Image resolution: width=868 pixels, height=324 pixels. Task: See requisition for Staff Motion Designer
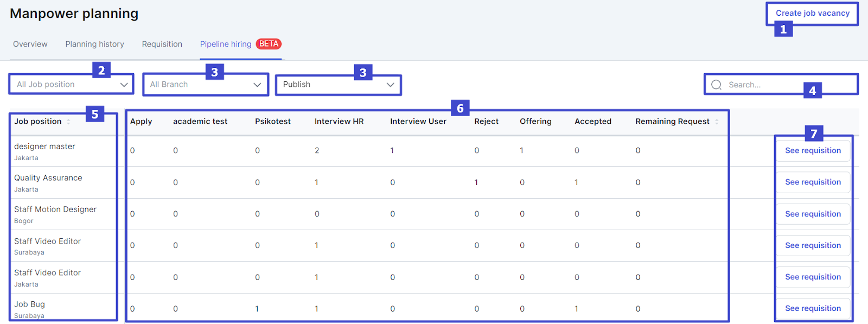point(813,214)
